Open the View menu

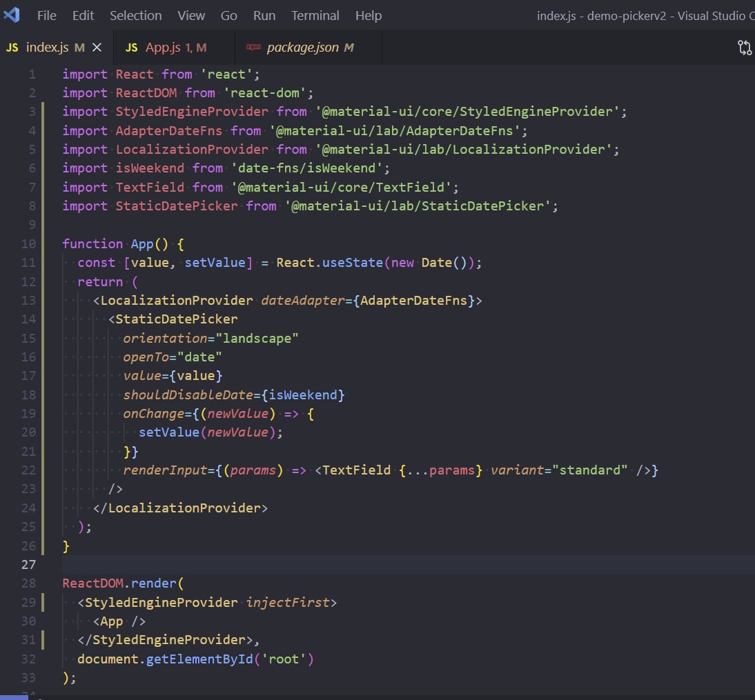coord(191,15)
